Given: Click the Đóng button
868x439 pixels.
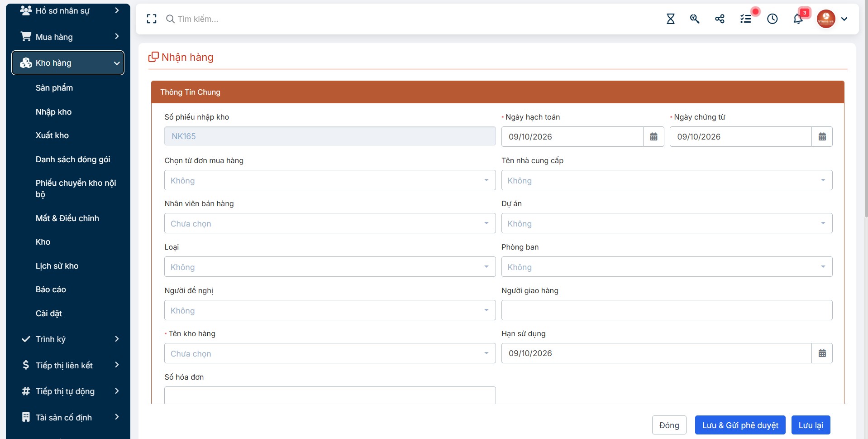Looking at the screenshot, I should click(669, 425).
